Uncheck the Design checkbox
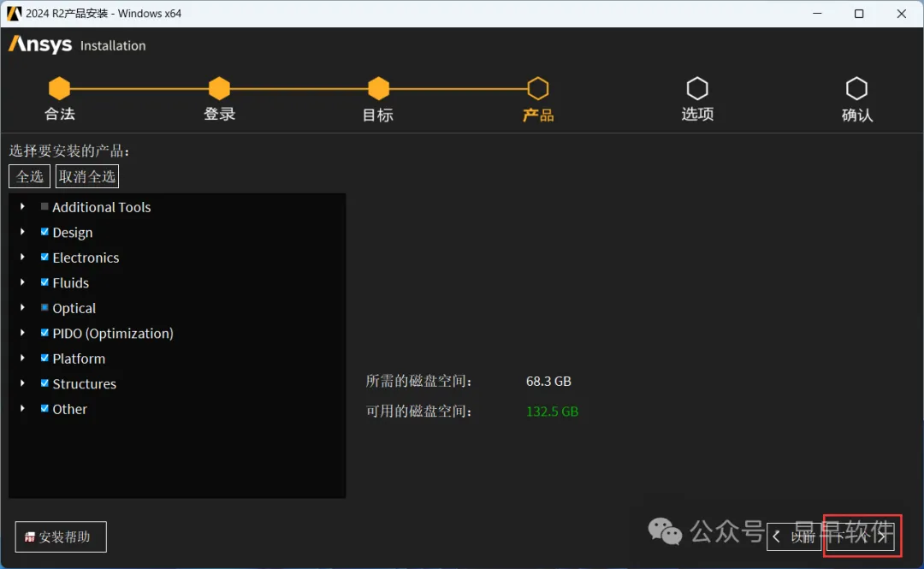This screenshot has width=924, height=569. (x=44, y=232)
